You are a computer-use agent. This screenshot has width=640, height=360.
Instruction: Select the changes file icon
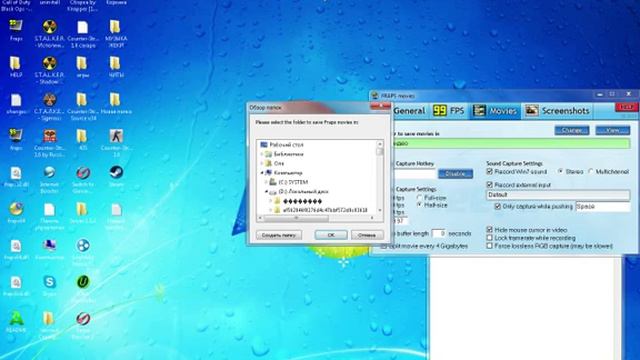(x=16, y=100)
